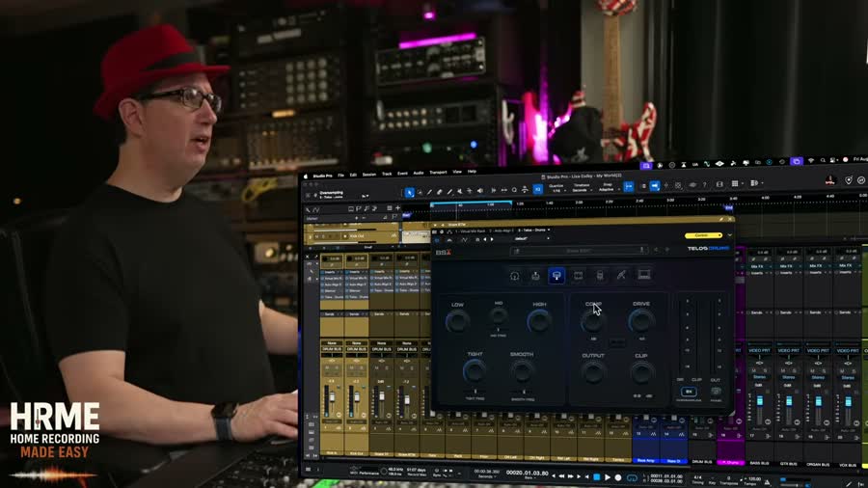Image resolution: width=868 pixels, height=488 pixels.
Task: Click the question mark help icon
Action: tap(705, 185)
